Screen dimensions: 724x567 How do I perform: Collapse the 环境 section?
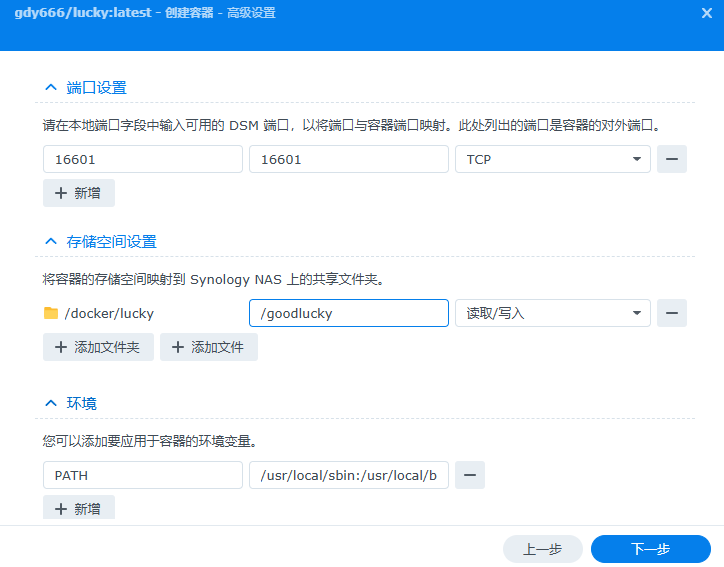pyautogui.click(x=51, y=403)
